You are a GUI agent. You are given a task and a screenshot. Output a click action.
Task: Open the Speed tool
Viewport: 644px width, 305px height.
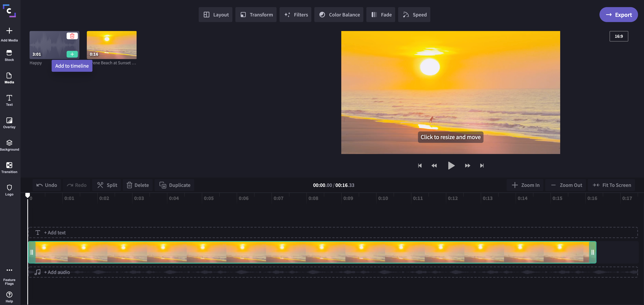pos(414,15)
